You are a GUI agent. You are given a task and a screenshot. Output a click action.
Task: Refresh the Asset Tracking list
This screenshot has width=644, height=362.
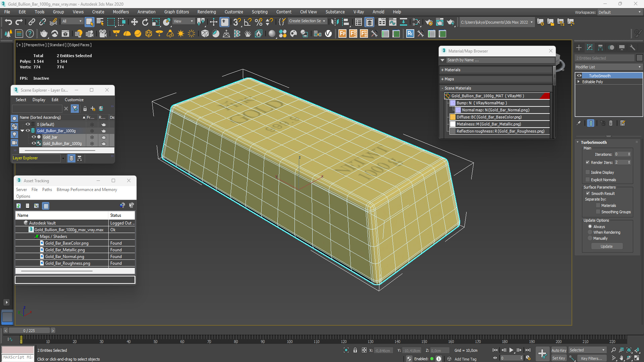coord(19,206)
